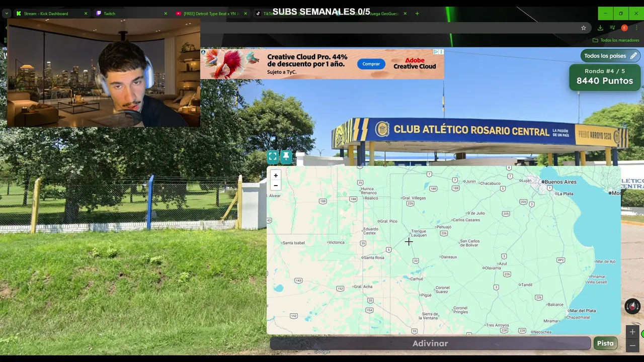Close the Detroit Type Beat YouTube tab

pos(246,14)
